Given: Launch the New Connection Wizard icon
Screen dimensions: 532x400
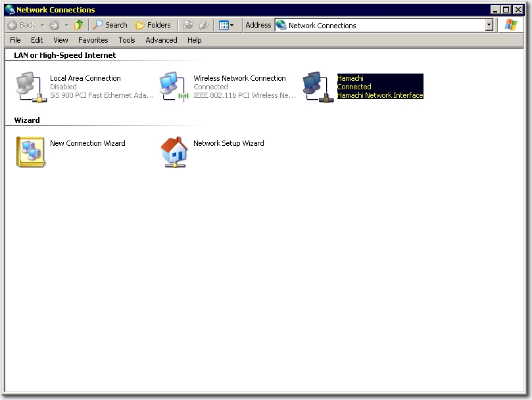Looking at the screenshot, I should tap(30, 152).
